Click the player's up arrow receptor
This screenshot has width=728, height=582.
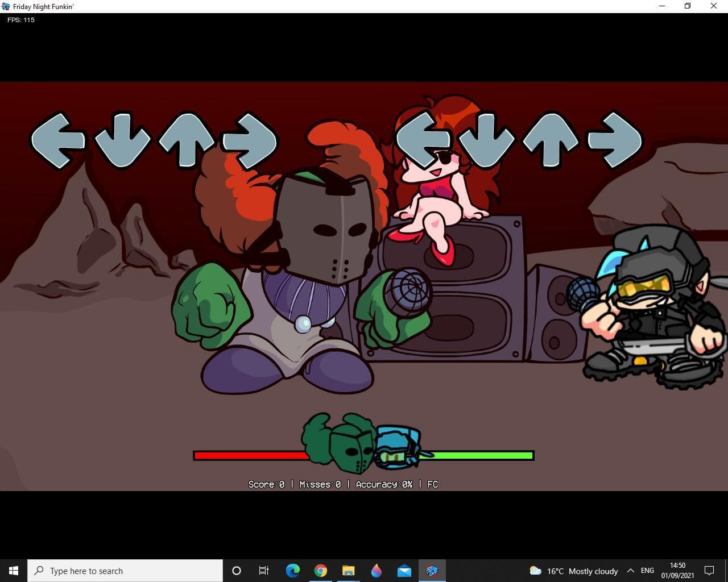[551, 140]
